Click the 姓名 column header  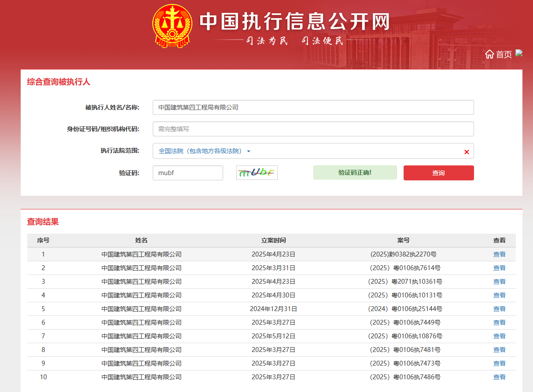tap(141, 241)
